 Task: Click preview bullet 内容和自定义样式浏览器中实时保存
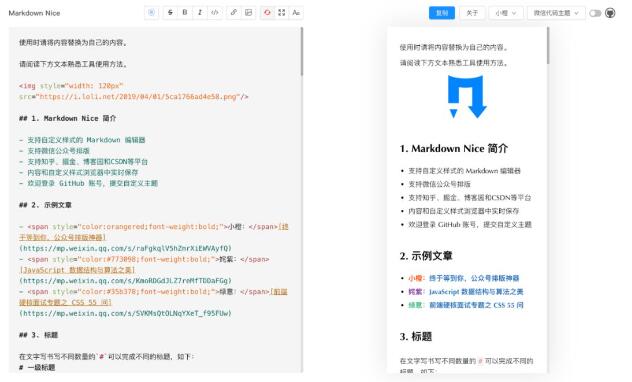coord(464,211)
